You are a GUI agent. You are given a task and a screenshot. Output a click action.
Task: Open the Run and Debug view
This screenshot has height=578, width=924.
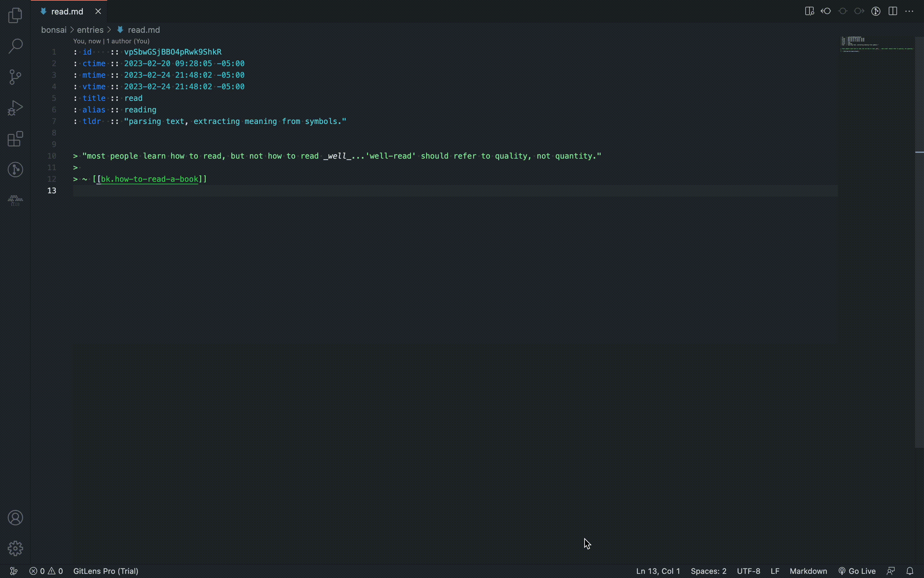point(15,108)
